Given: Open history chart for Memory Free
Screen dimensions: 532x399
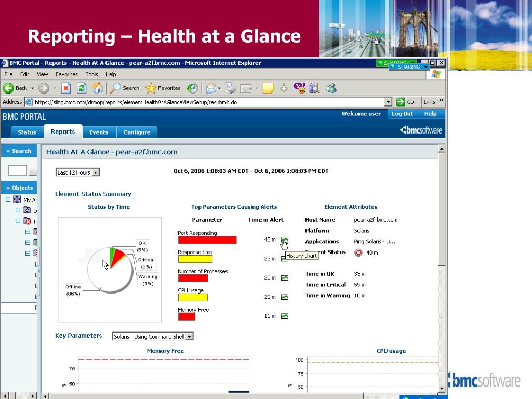Looking at the screenshot, I should (x=284, y=316).
